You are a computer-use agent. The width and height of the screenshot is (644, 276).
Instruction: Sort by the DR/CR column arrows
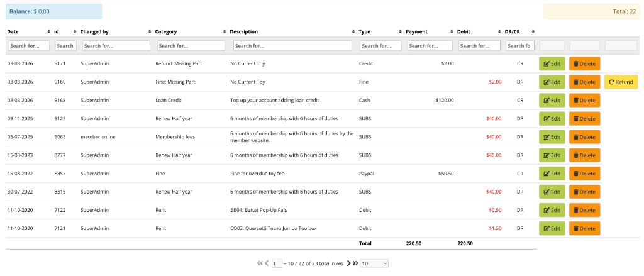coord(533,31)
